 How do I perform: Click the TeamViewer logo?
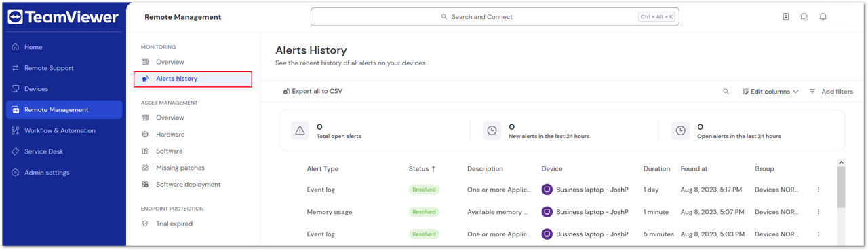63,17
